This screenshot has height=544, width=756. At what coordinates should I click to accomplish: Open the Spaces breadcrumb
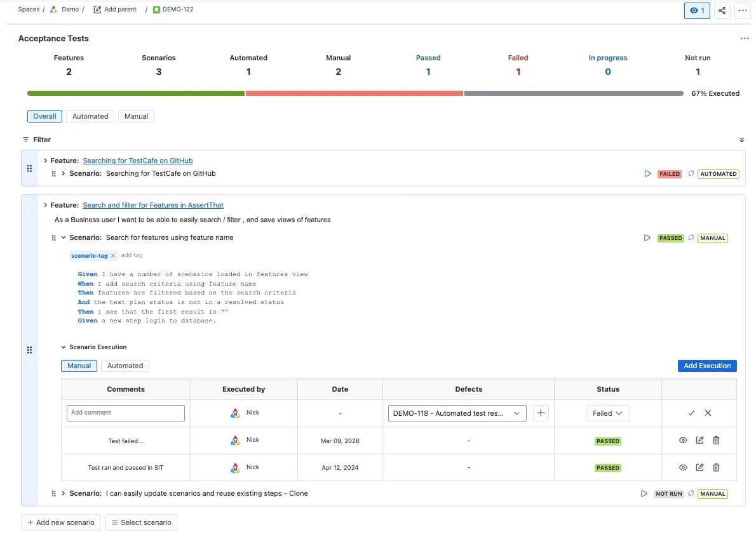point(29,10)
